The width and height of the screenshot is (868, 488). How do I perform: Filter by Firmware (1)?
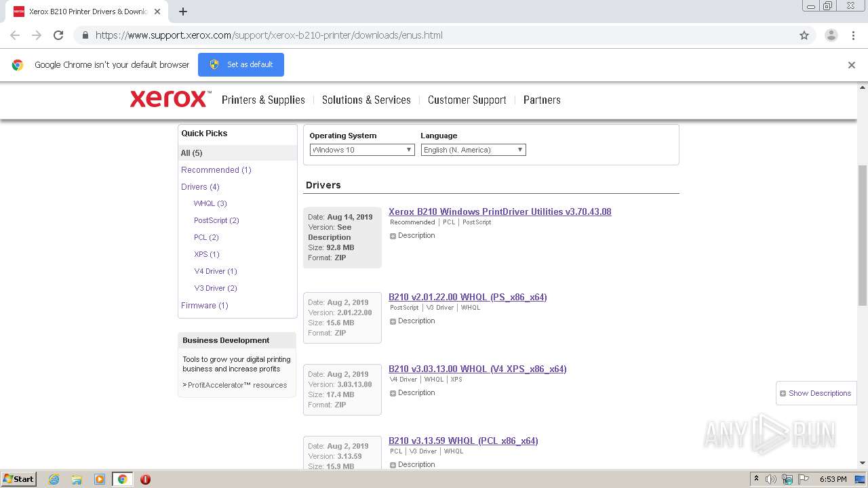tap(204, 306)
